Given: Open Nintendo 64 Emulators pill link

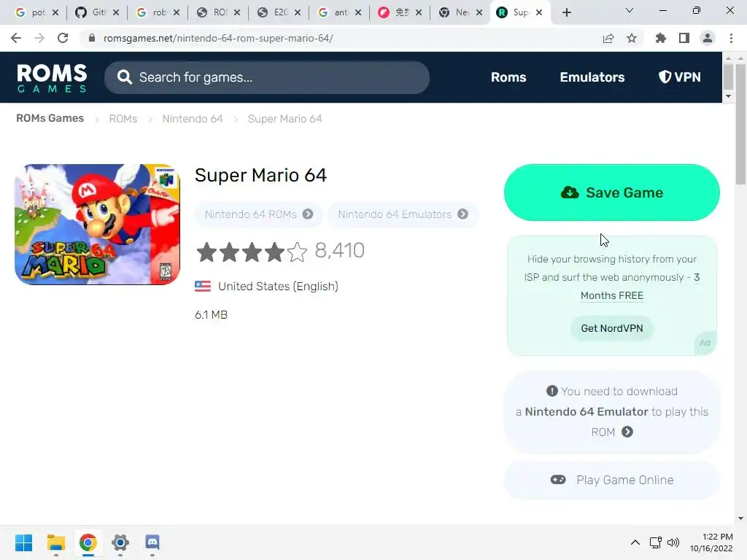Looking at the screenshot, I should (403, 214).
